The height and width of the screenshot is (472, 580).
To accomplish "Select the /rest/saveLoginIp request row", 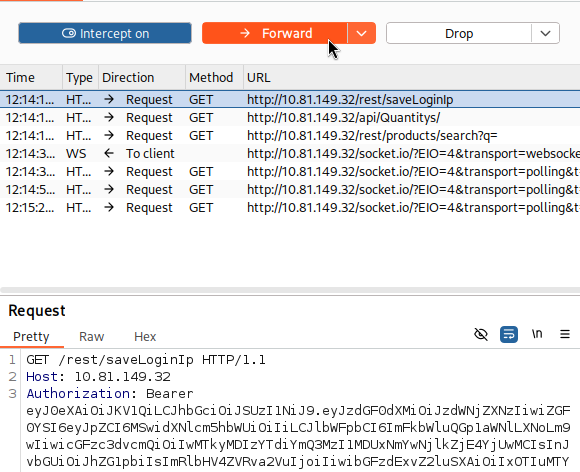I will coord(290,100).
